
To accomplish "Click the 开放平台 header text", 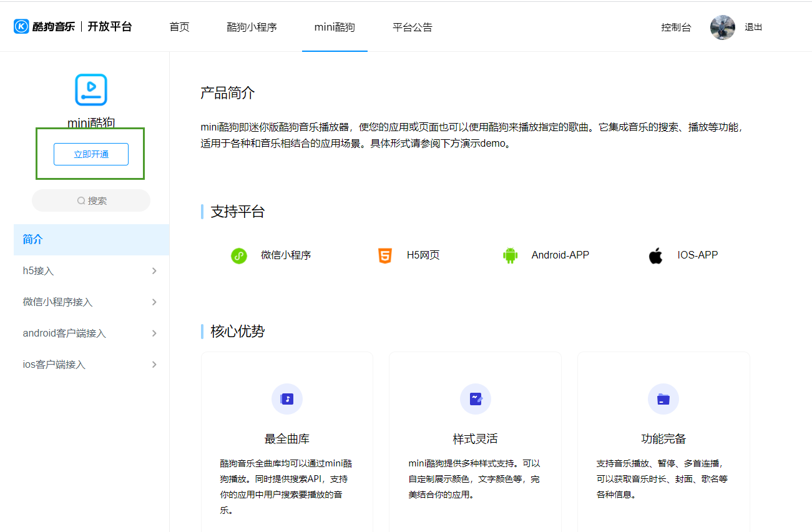I will [x=110, y=26].
